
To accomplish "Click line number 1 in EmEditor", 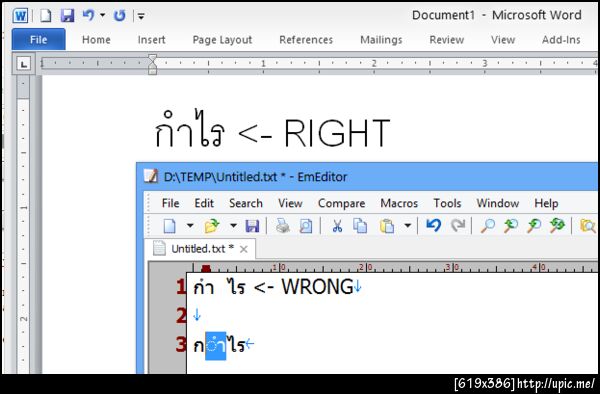I will tap(181, 287).
